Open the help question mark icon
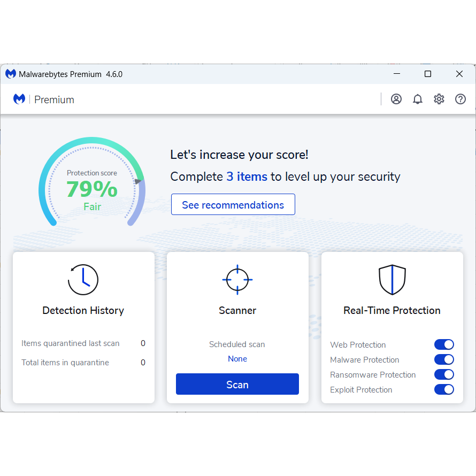The height and width of the screenshot is (476, 476). (x=460, y=99)
